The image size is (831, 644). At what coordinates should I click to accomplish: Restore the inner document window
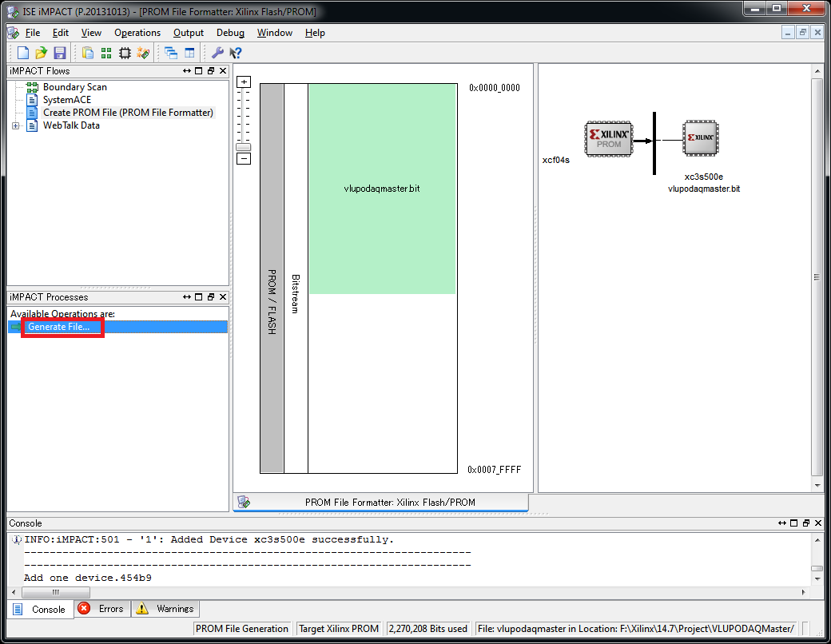tap(803, 32)
